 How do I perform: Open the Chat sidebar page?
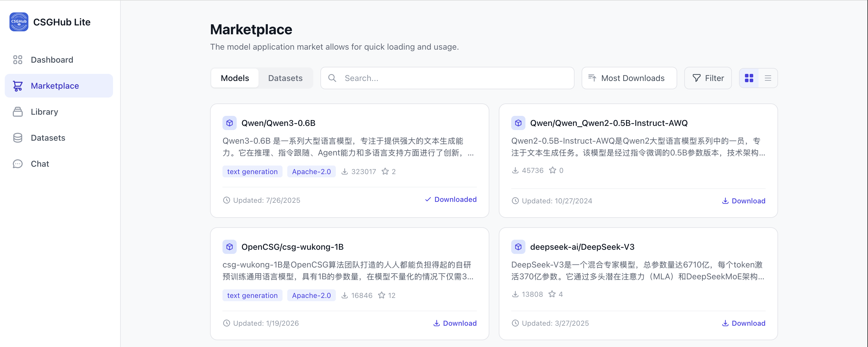click(x=40, y=164)
